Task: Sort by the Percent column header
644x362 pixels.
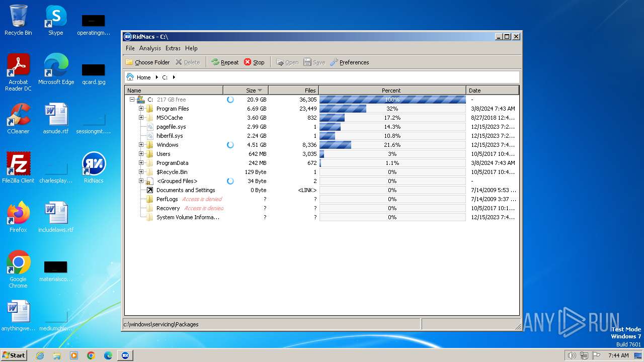Action: pos(391,90)
